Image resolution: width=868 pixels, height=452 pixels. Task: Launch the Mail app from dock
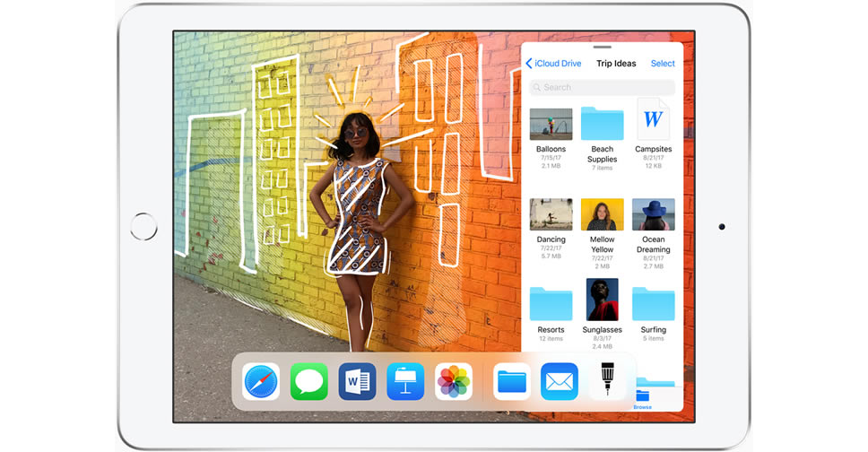(560, 382)
